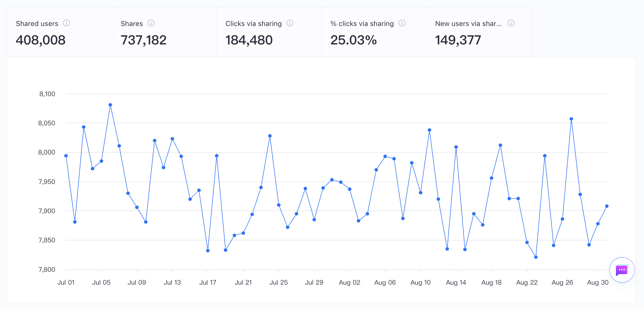This screenshot has height=309, width=644.
Task: Select the Shares metric card
Action: coord(164,32)
